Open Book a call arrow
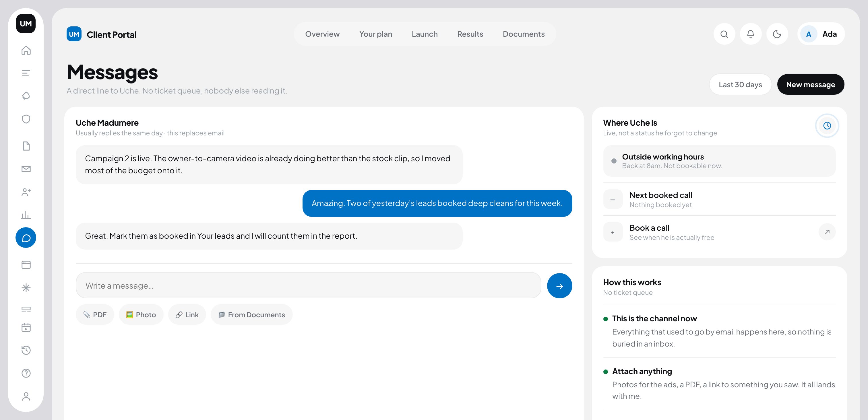This screenshot has width=868, height=420. pos(827,232)
